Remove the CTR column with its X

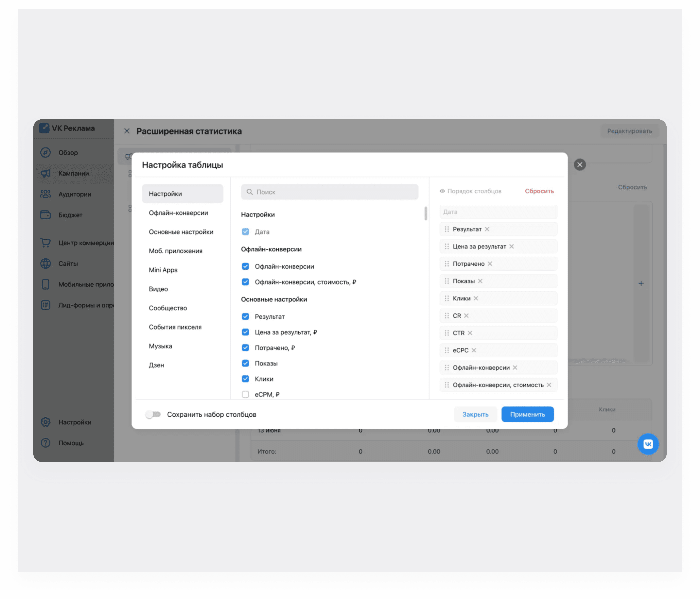tap(470, 333)
